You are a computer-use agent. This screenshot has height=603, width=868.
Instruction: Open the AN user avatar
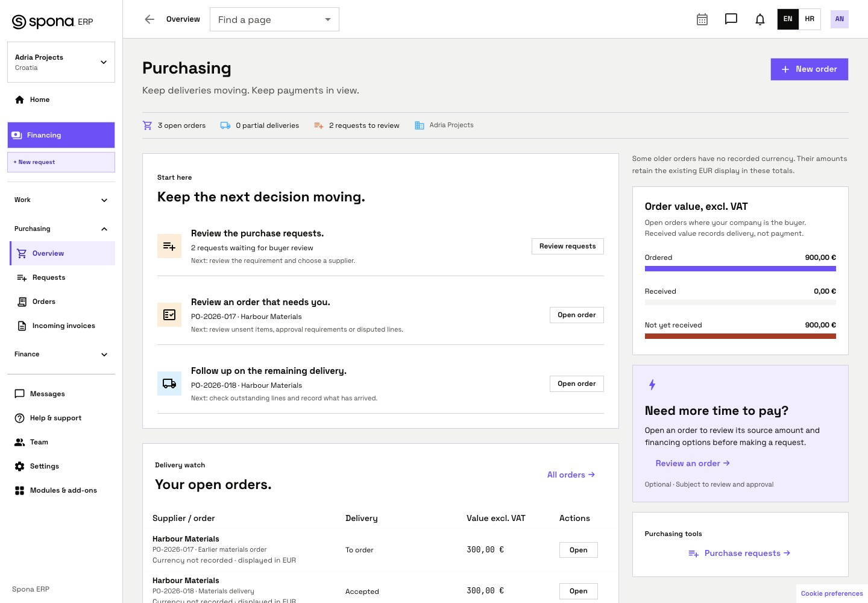840,19
